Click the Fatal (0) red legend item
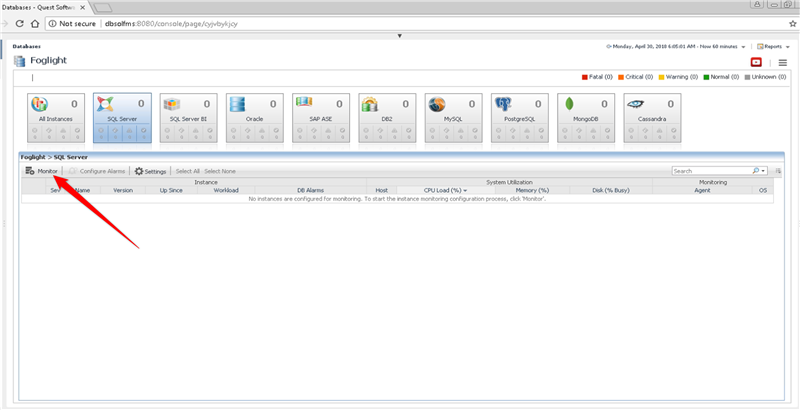 pos(597,77)
